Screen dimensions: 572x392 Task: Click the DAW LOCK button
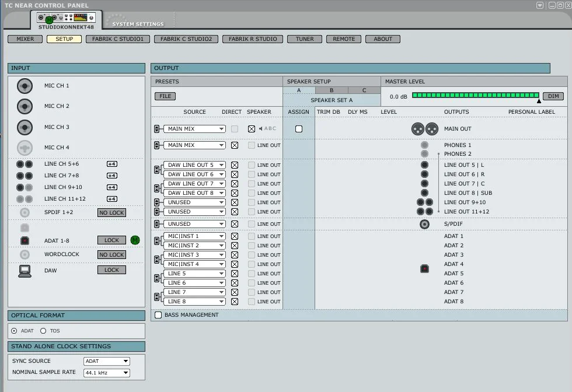[x=111, y=270]
